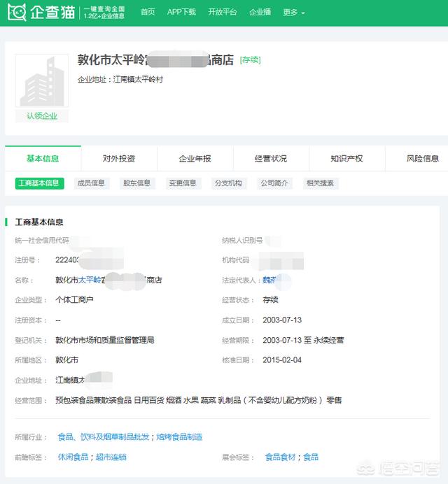The height and width of the screenshot is (484, 448).
Task: Open the 食品 exhibition tag link
Action: point(311,457)
